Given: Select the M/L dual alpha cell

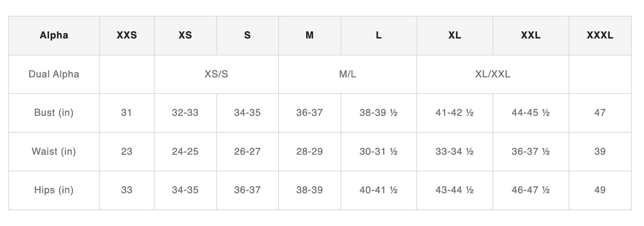Looking at the screenshot, I should click(x=348, y=74).
